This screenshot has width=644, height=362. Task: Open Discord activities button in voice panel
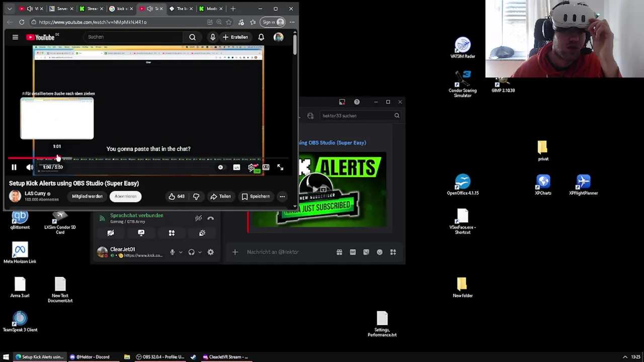(x=172, y=233)
